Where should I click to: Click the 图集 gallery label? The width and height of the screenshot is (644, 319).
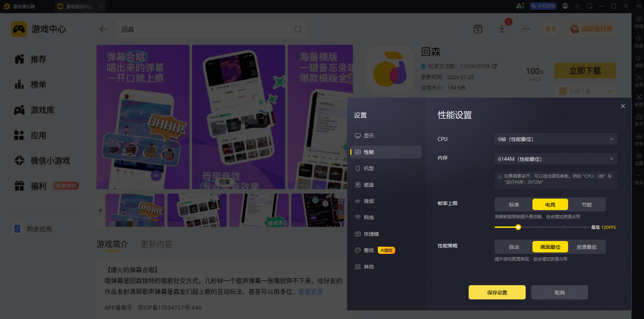(x=225, y=182)
